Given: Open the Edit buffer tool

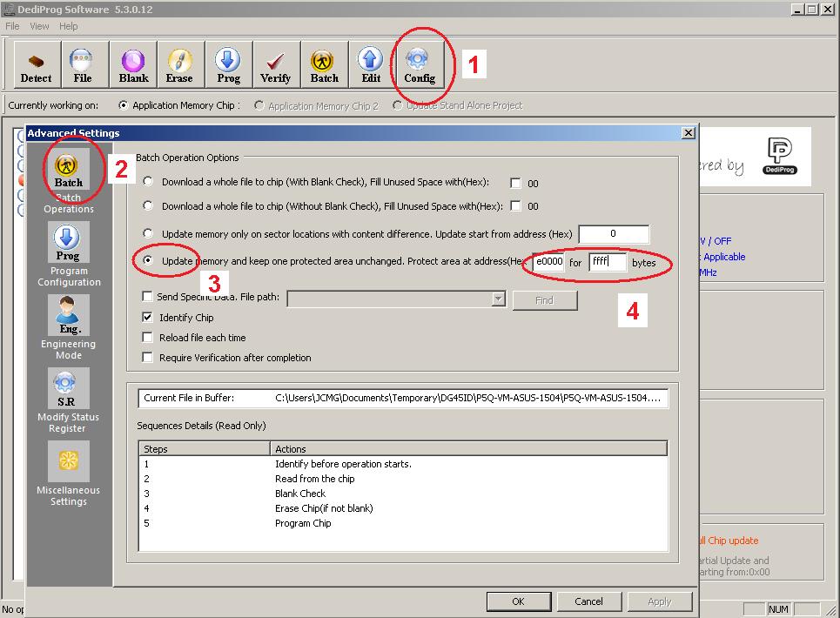Looking at the screenshot, I should pos(371,65).
